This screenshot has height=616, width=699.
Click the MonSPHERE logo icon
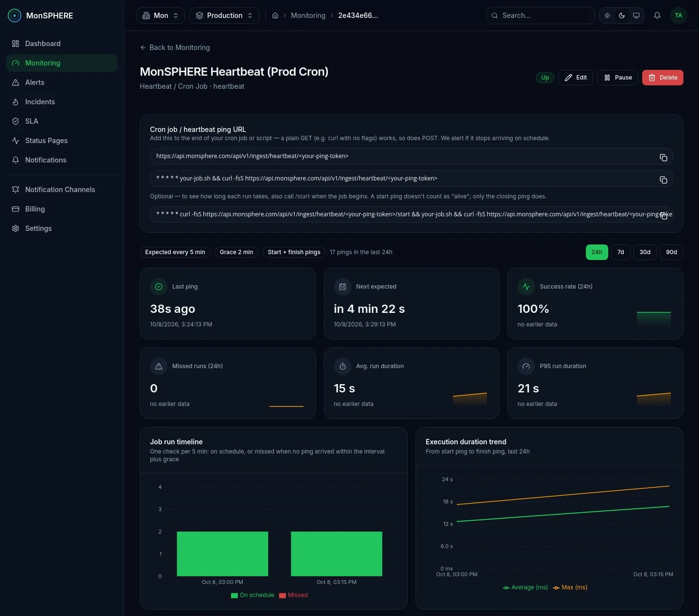coord(15,16)
